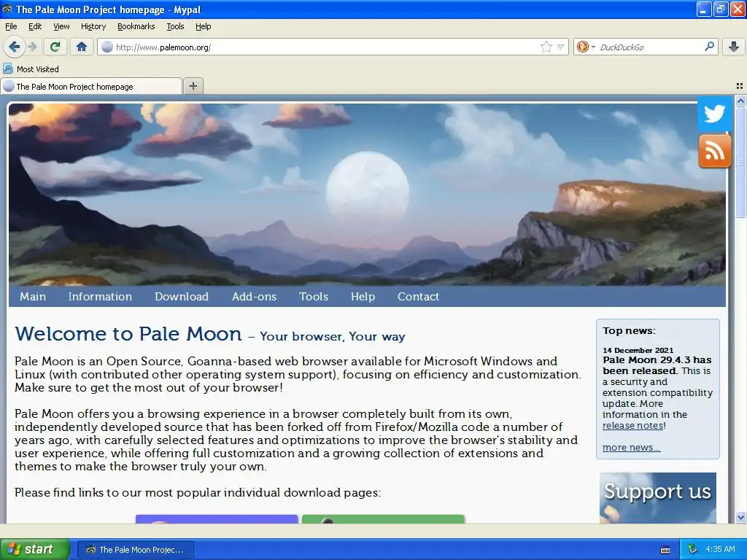Click the Top news heading
This screenshot has height=560, width=747.
click(x=629, y=330)
